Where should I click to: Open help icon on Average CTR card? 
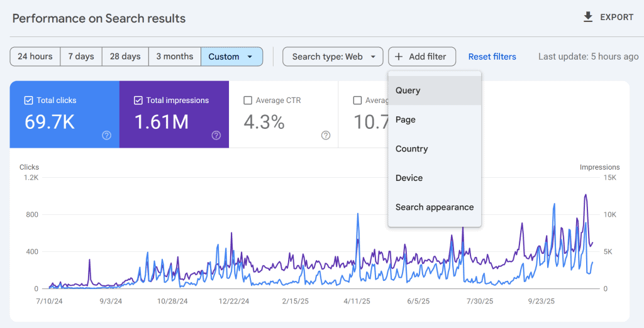pyautogui.click(x=326, y=135)
